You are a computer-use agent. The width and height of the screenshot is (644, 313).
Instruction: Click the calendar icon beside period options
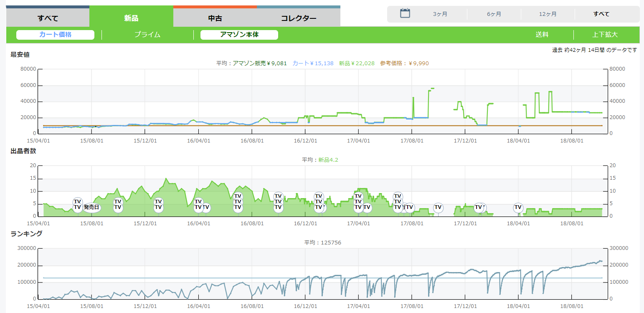coord(405,13)
